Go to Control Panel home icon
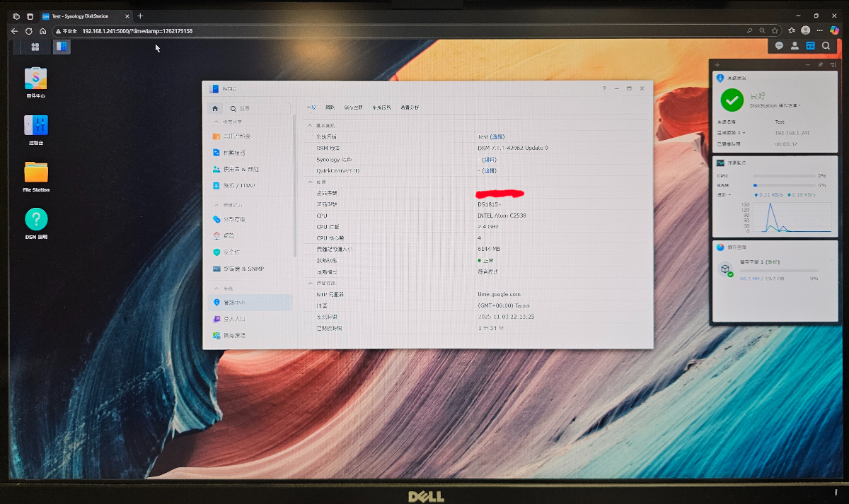The height and width of the screenshot is (504, 849). point(215,109)
